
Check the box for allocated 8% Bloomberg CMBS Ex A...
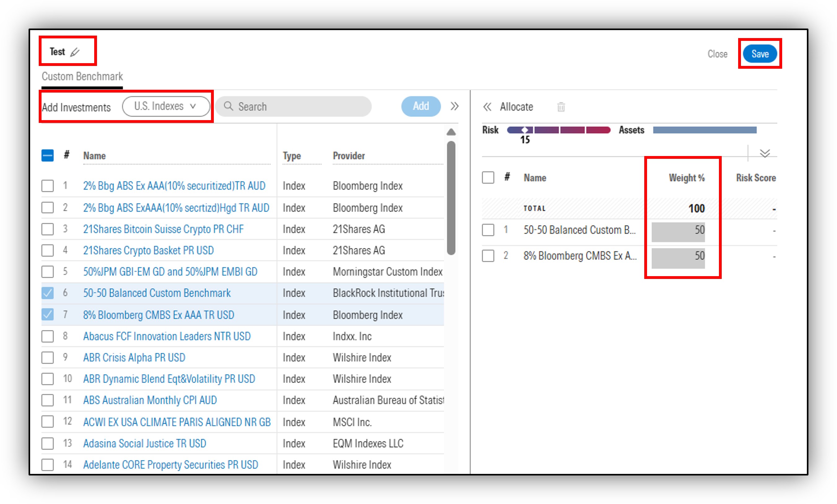pyautogui.click(x=488, y=256)
